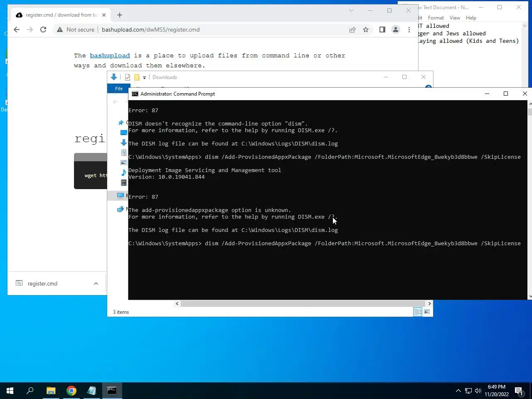Open Pictures in Explorer navigation pane

click(x=123, y=163)
